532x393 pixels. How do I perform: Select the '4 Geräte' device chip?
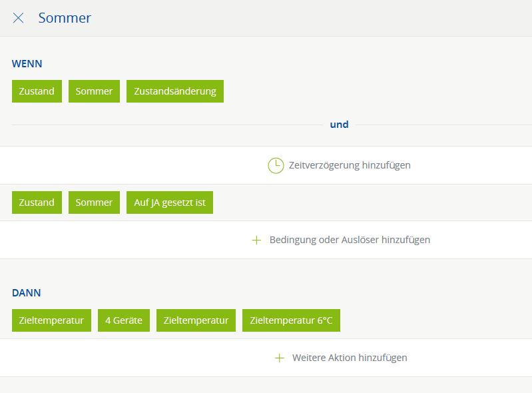click(124, 320)
